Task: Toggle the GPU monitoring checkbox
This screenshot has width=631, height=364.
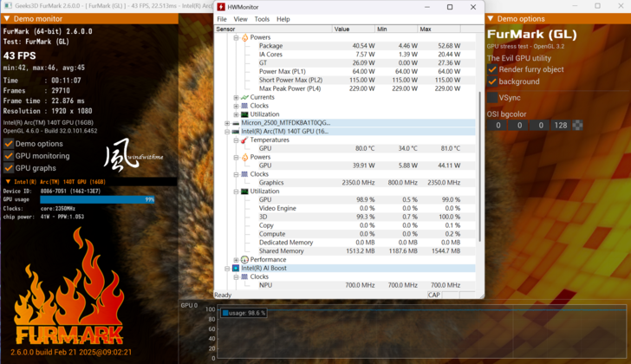Action: coord(9,156)
